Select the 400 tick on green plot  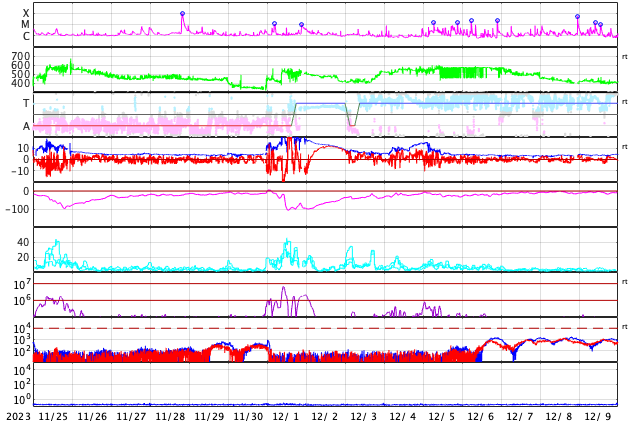(x=21, y=83)
